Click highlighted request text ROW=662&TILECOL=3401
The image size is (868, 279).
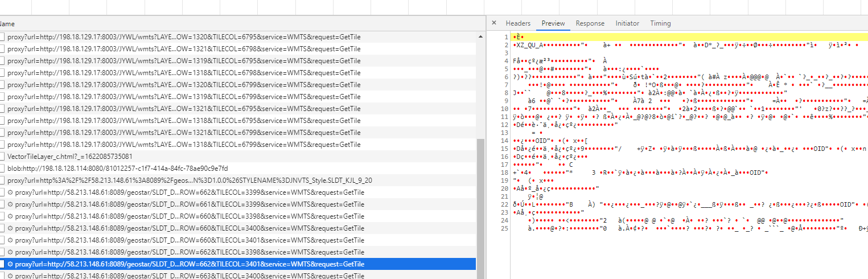coord(190,264)
